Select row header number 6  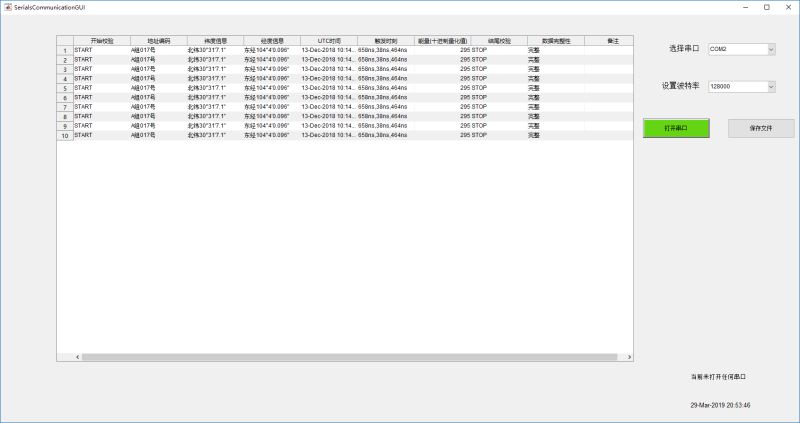click(x=65, y=97)
